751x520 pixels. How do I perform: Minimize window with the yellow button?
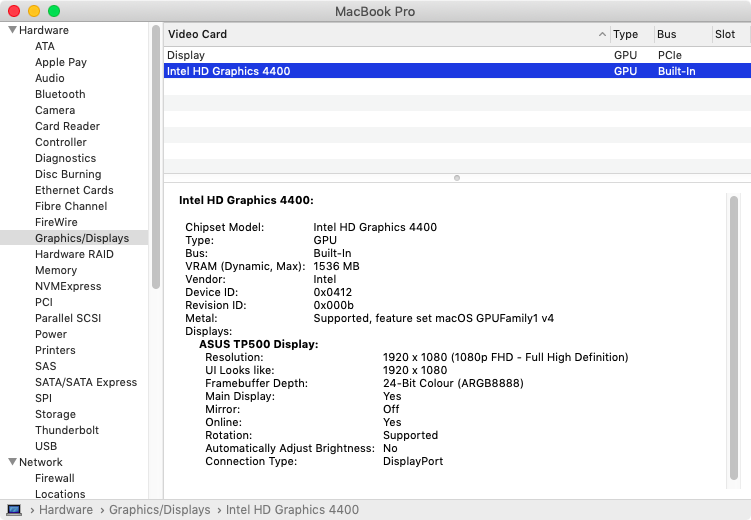(x=34, y=11)
